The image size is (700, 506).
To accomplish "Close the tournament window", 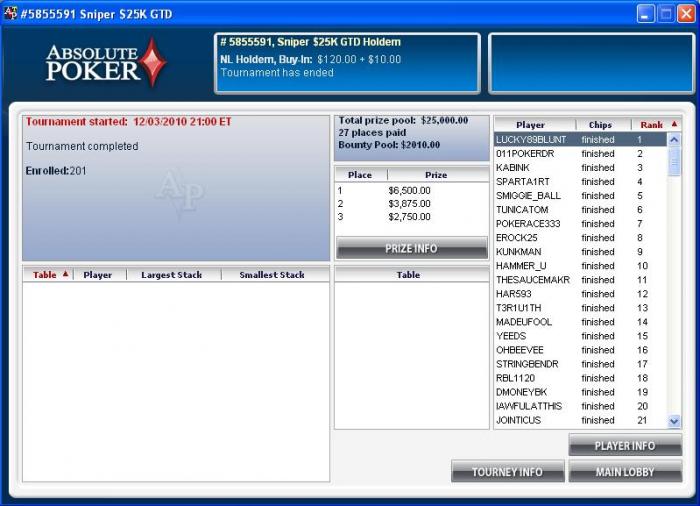I will (686, 13).
